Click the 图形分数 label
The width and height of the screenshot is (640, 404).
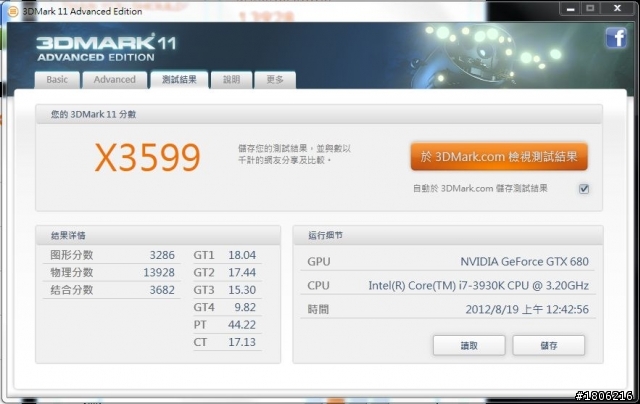click(x=72, y=255)
